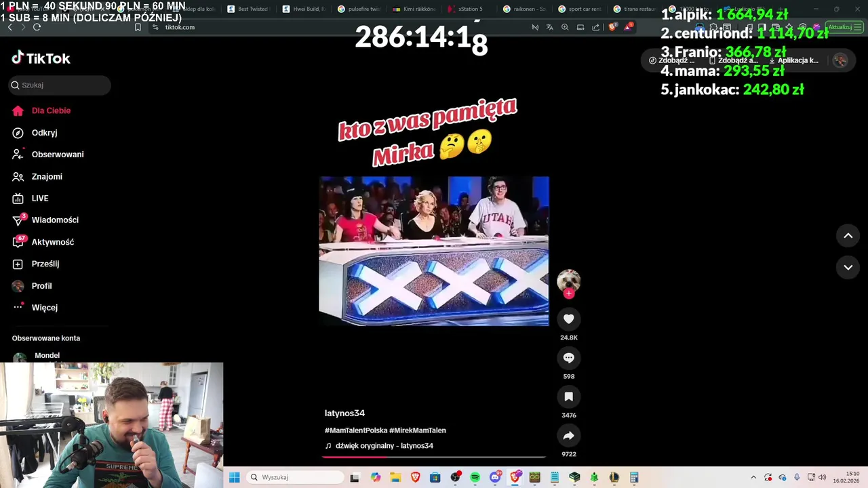Open Spotify from the taskbar

[x=475, y=477]
